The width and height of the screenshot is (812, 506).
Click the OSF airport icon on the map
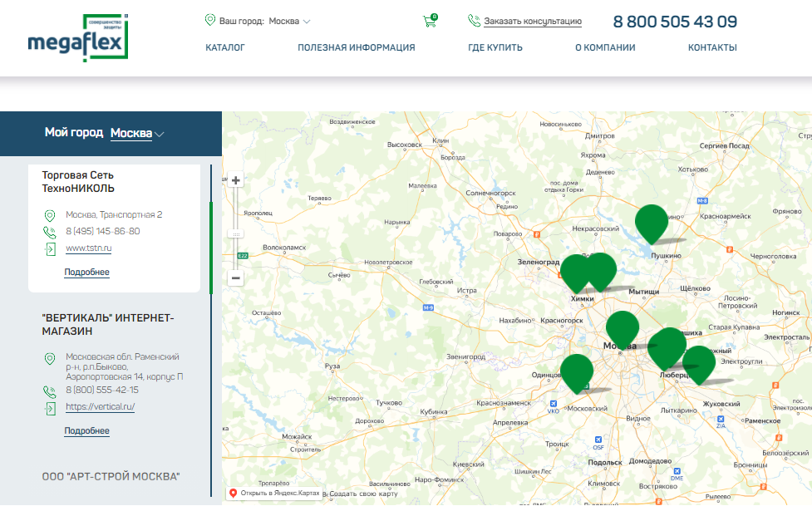pos(598,440)
